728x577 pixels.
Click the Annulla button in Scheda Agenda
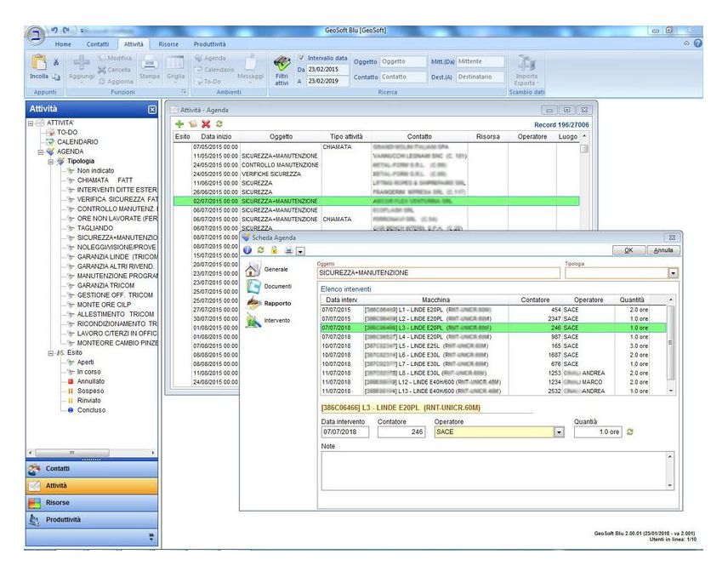663,250
